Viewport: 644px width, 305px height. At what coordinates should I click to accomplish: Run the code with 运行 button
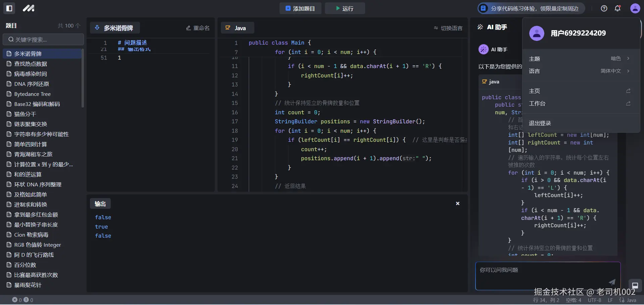click(x=345, y=8)
